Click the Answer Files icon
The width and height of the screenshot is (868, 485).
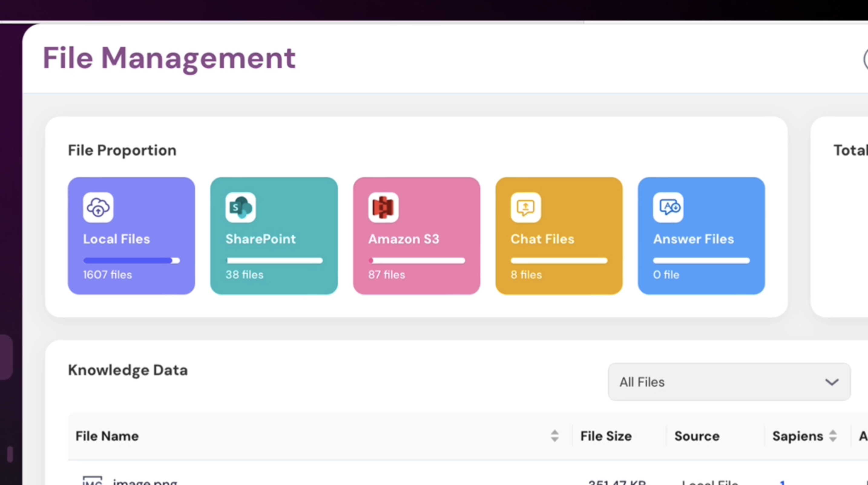(x=668, y=207)
